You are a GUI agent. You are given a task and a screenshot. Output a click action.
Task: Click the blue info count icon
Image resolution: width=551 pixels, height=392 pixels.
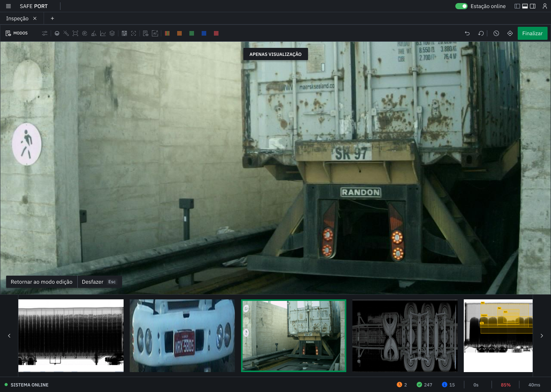tap(445, 385)
